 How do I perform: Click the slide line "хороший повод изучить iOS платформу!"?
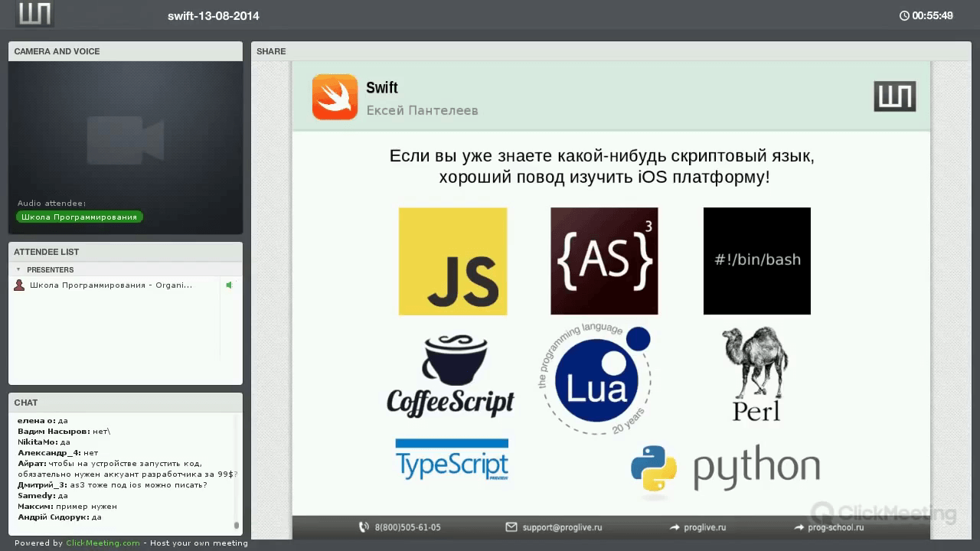click(604, 178)
